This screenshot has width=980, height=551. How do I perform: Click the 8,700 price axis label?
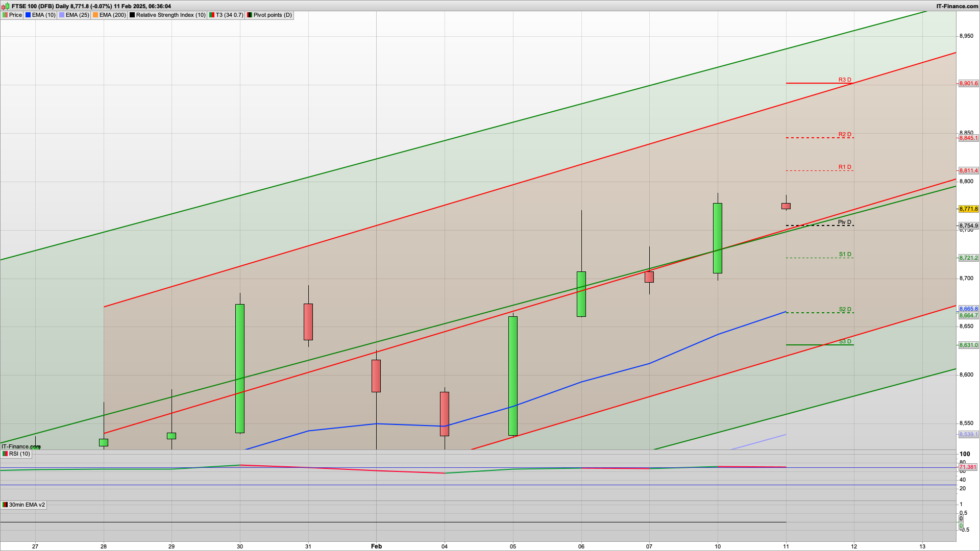tap(967, 278)
